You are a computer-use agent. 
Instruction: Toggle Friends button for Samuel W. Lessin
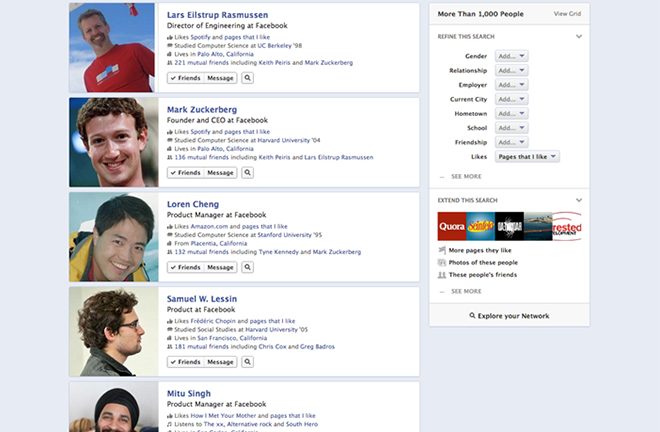(x=186, y=362)
